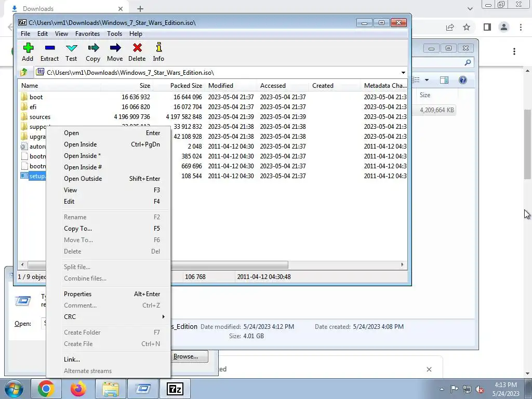Click packed size value 669 696

click(x=191, y=166)
